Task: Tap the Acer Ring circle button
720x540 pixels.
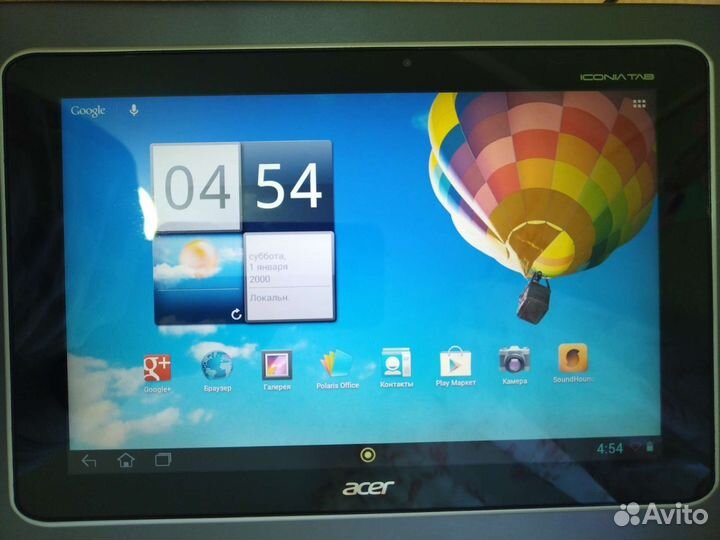Action: click(368, 455)
